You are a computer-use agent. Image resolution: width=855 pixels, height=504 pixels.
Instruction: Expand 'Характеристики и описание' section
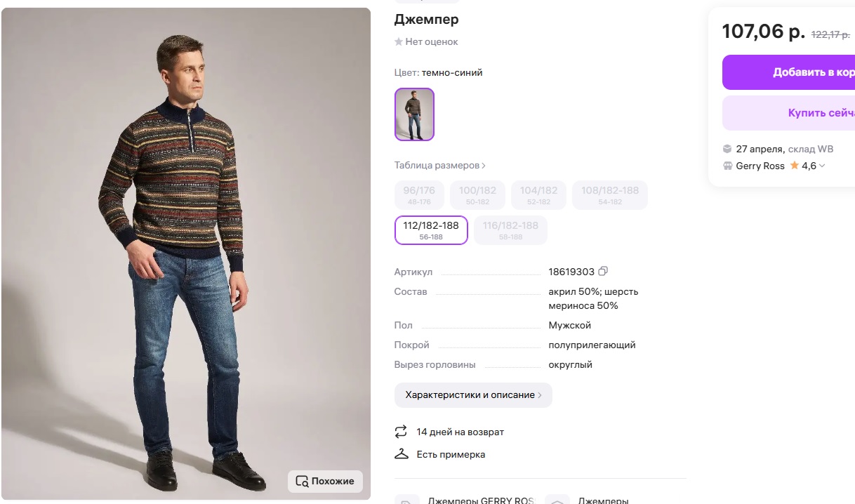click(473, 395)
